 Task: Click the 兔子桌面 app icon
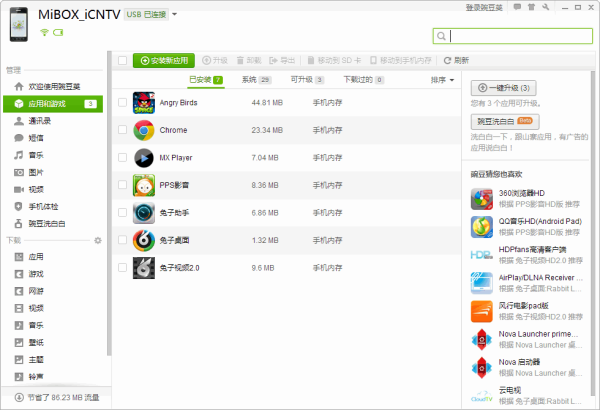pos(144,240)
